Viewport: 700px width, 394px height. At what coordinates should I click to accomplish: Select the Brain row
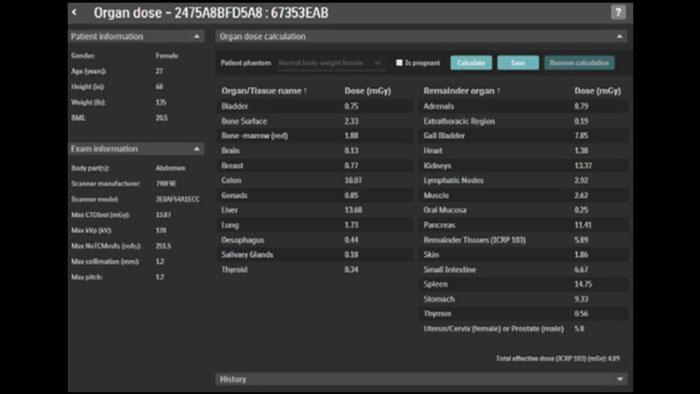pos(316,151)
